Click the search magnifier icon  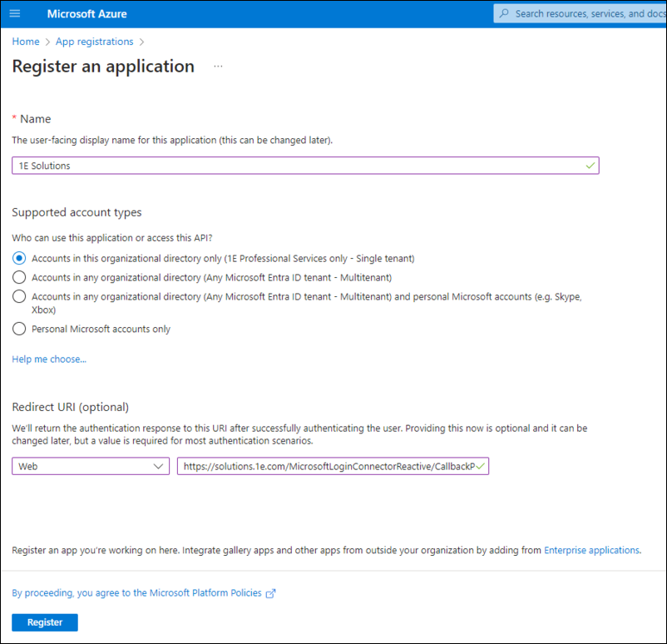pyautogui.click(x=504, y=14)
